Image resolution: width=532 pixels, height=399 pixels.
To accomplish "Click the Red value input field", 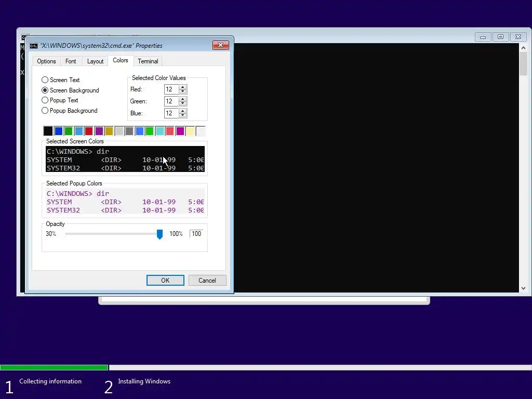I will [171, 89].
